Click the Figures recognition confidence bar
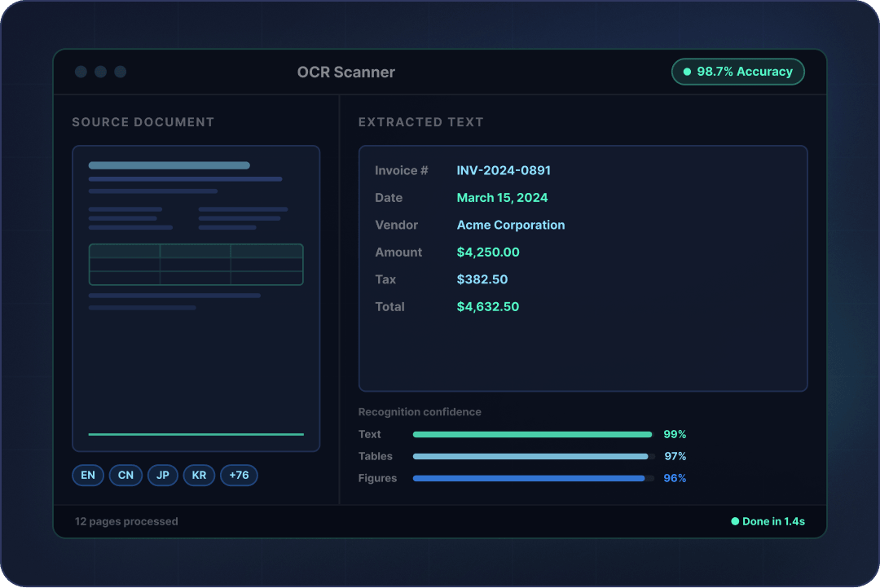The image size is (880, 588). pyautogui.click(x=534, y=478)
